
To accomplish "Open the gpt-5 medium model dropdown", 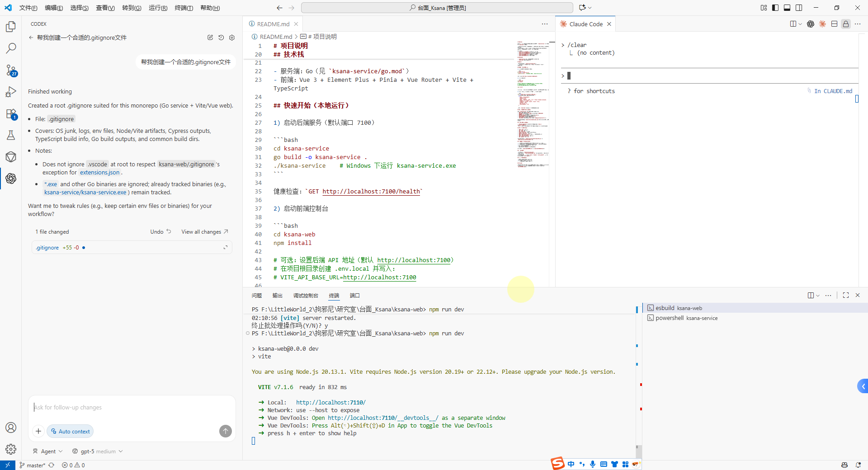I will pos(98,451).
